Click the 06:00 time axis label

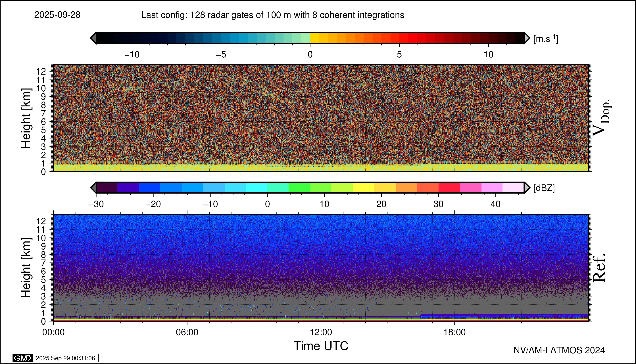click(x=187, y=332)
